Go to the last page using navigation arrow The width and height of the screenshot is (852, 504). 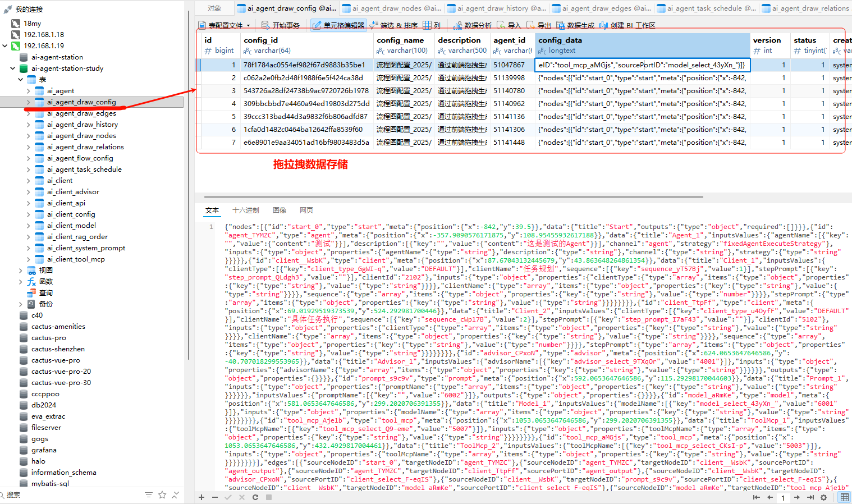coord(810,497)
